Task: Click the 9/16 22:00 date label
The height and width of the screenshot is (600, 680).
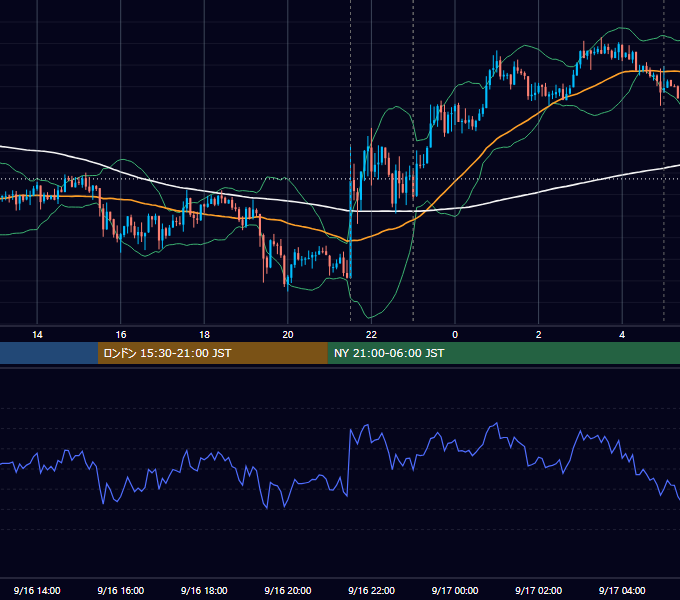Action: pos(371,590)
